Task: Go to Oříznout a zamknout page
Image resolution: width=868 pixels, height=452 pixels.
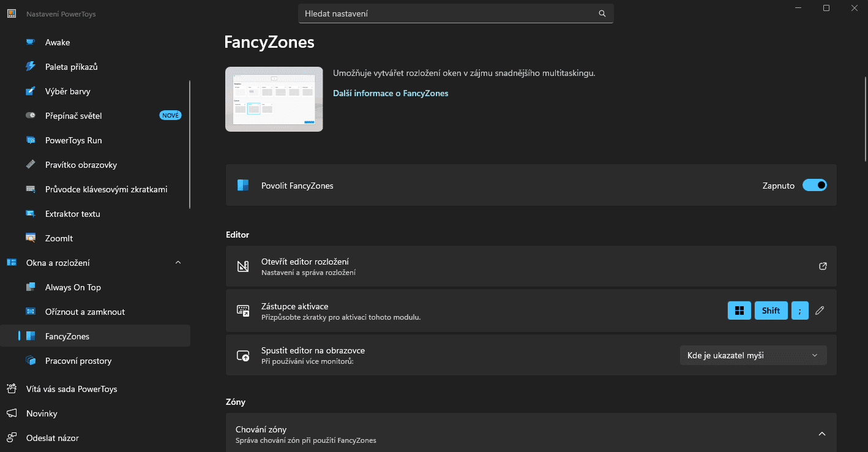Action: tap(84, 312)
